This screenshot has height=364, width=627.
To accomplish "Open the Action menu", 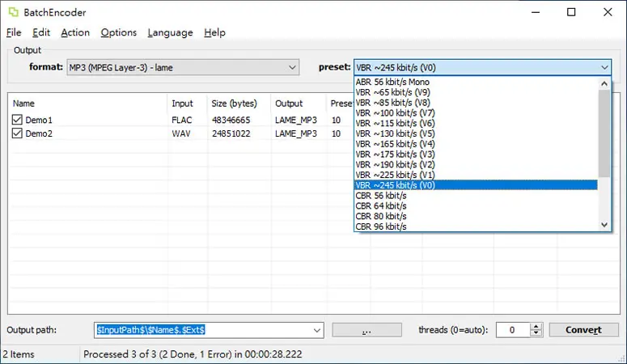I will [x=75, y=32].
